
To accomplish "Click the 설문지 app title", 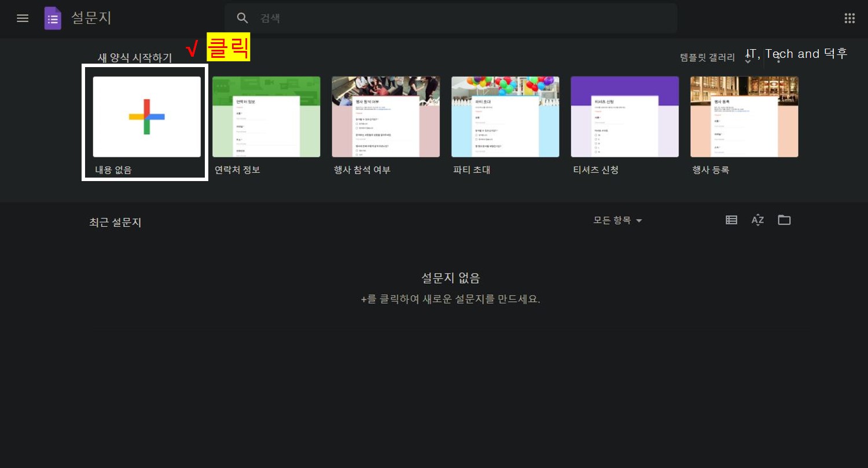I will click(x=91, y=18).
